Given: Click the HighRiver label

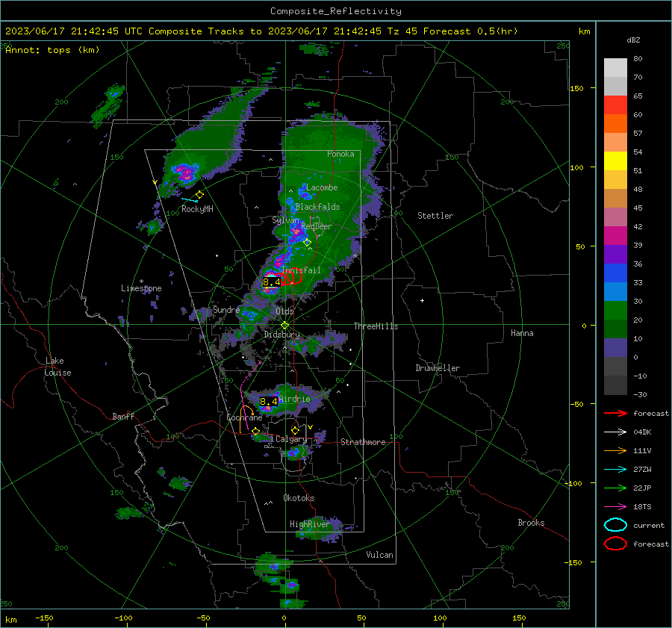Looking at the screenshot, I should (310, 524).
